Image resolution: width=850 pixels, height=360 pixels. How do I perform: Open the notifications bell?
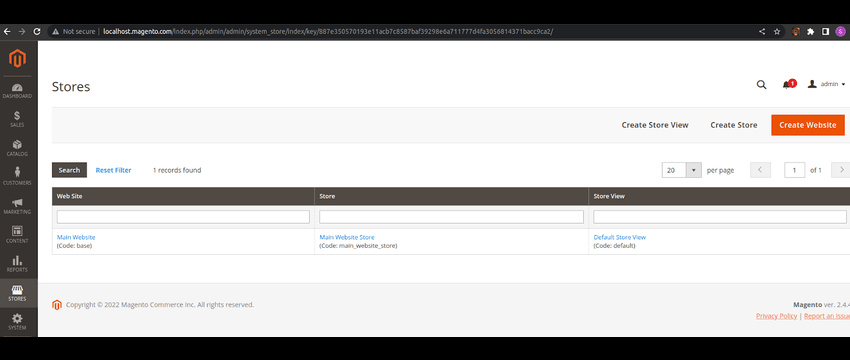(788, 85)
